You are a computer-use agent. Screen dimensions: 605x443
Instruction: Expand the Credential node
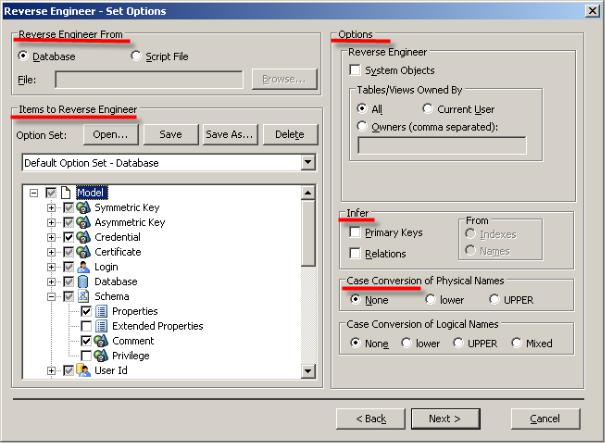(x=51, y=237)
